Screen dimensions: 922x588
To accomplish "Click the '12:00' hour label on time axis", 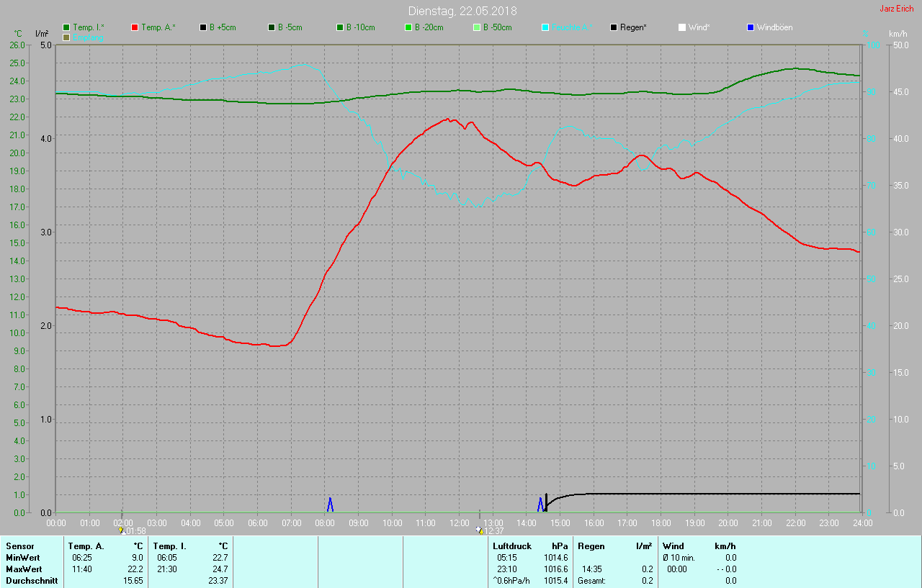I will pos(460,523).
